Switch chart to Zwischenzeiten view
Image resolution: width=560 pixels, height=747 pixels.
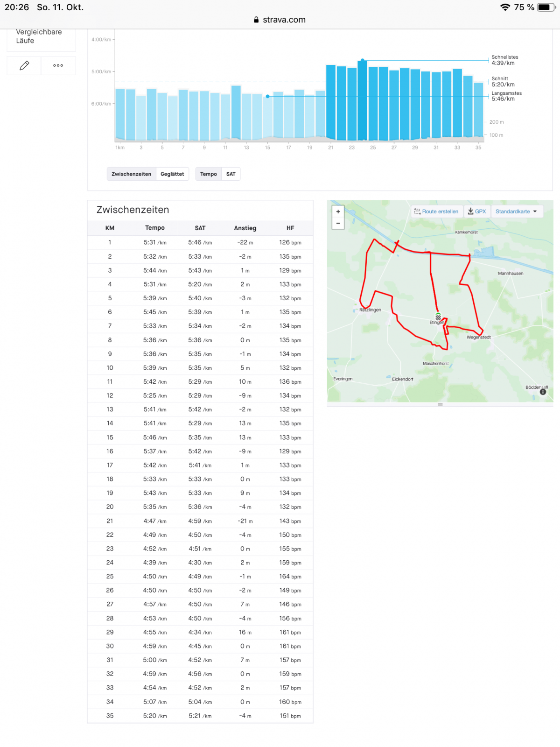pyautogui.click(x=131, y=174)
